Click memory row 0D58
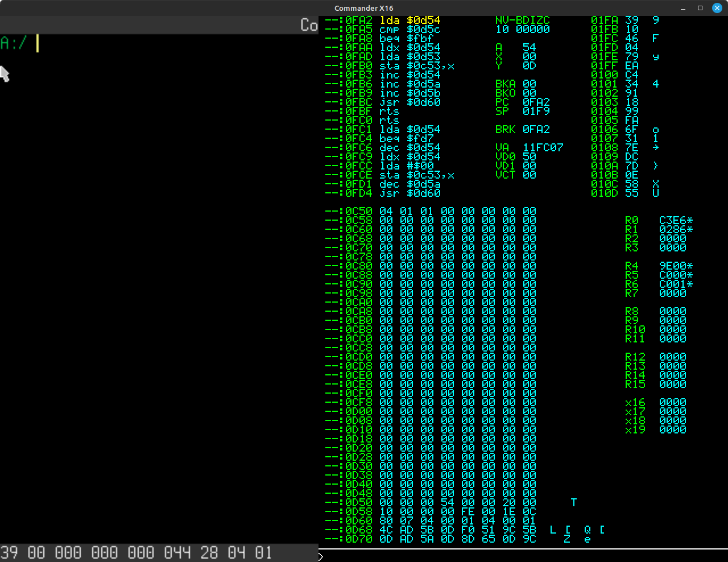The width and height of the screenshot is (728, 562). coord(431,512)
